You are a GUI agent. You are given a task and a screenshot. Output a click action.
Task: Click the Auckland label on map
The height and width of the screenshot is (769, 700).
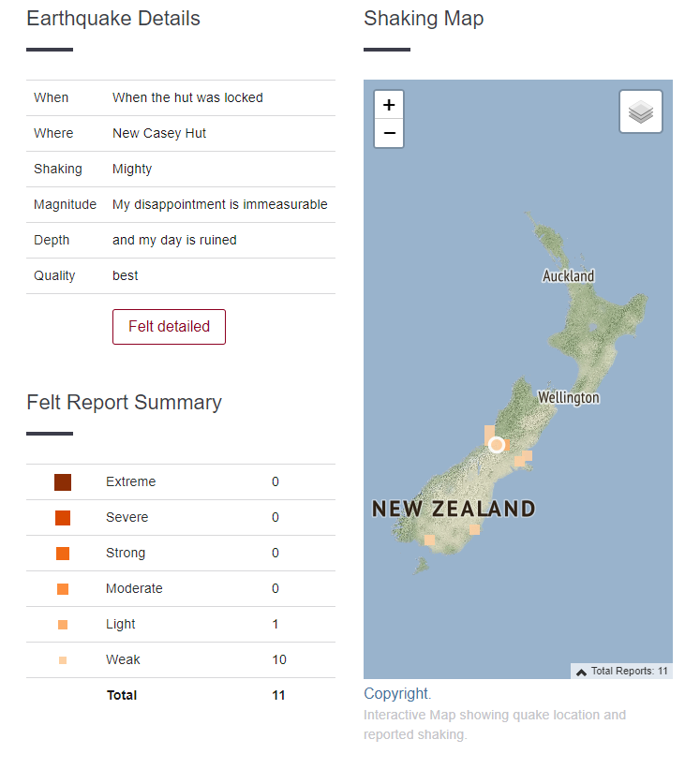[x=568, y=276]
